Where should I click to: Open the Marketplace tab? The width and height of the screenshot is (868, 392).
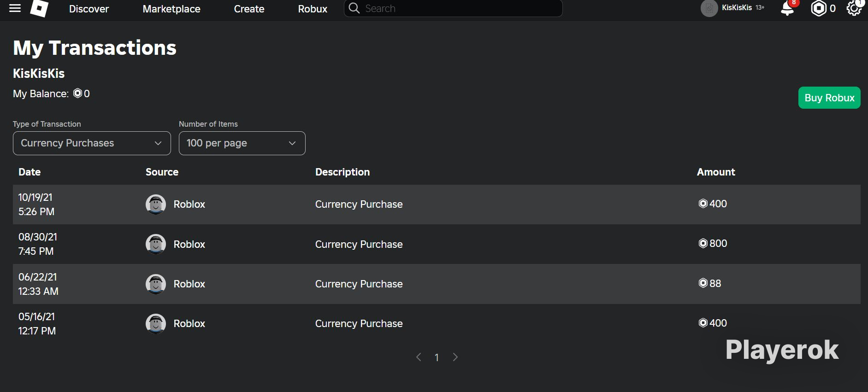(171, 9)
